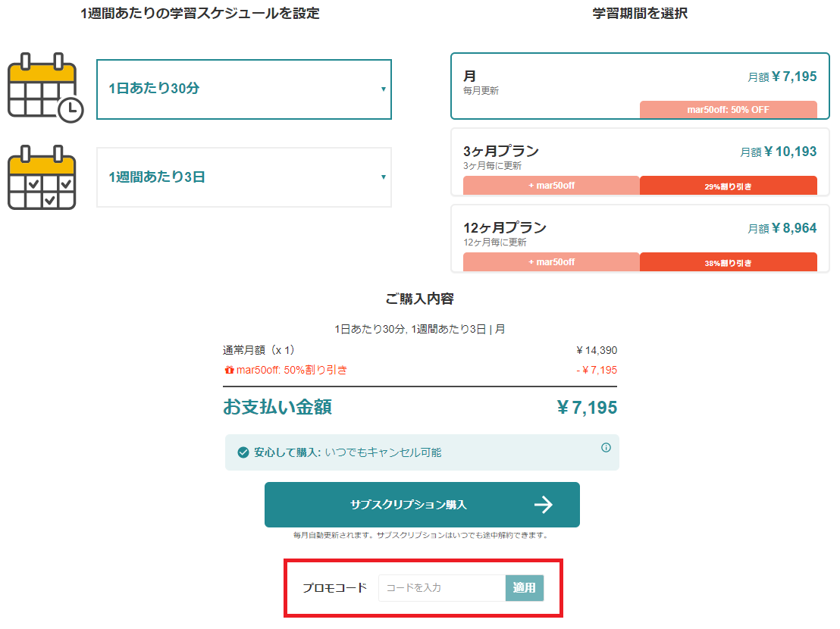Click the 12ヶ月毎に更新 subtitle
Screen dimensions: 840x629
point(495,243)
